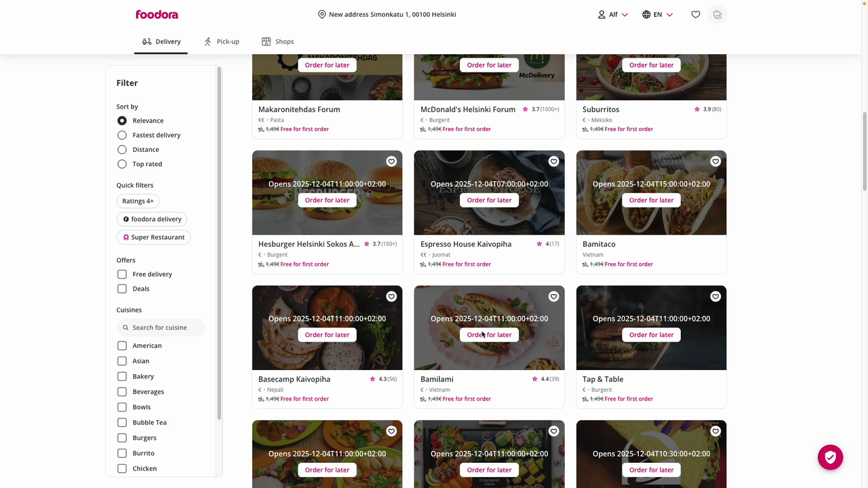The image size is (868, 488).
Task: Open the Bamitaco restaurant name
Action: (x=599, y=244)
